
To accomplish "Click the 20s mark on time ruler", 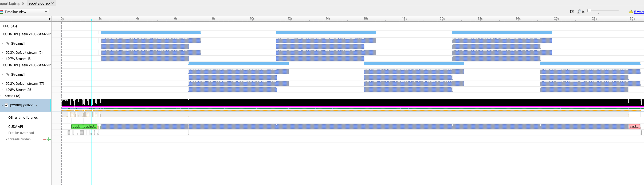I will point(442,19).
